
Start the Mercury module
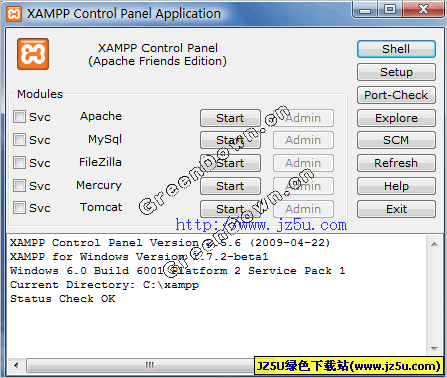(230, 186)
